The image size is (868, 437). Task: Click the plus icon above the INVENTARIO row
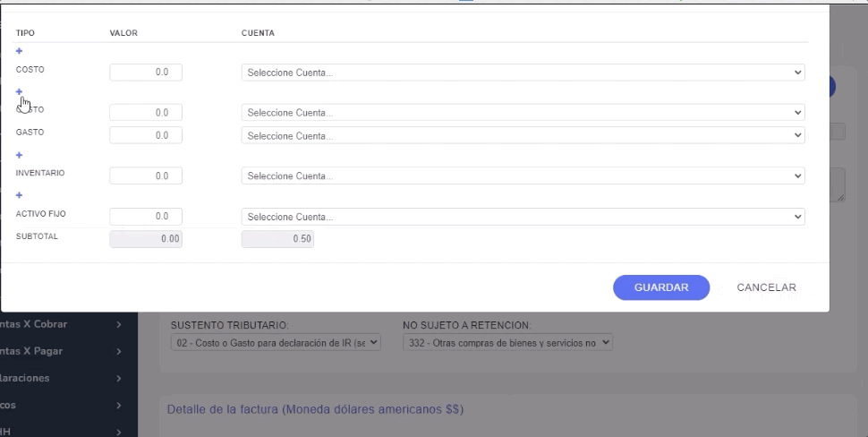(20, 154)
